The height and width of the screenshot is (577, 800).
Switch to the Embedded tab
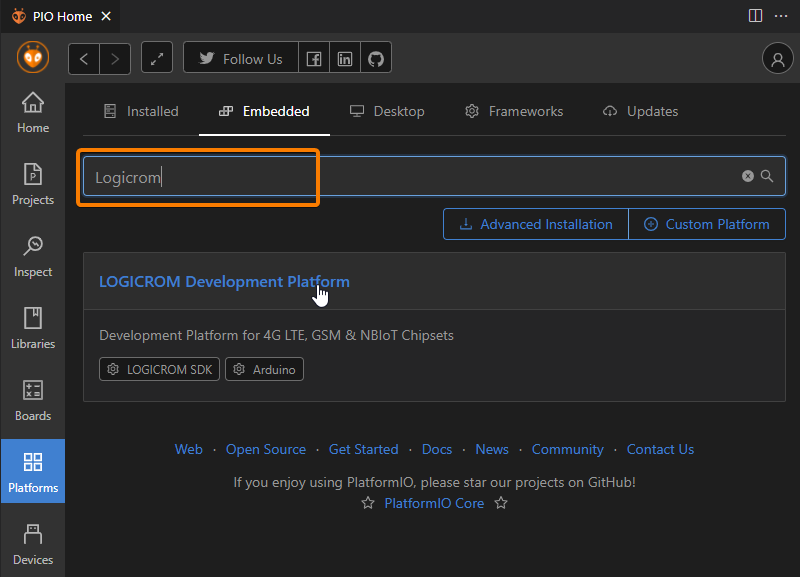(264, 111)
